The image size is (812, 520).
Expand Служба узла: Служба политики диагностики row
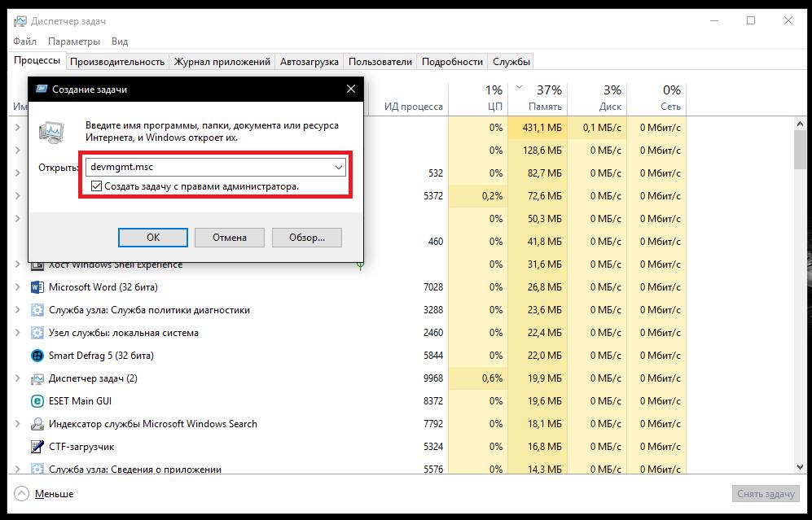(18, 310)
